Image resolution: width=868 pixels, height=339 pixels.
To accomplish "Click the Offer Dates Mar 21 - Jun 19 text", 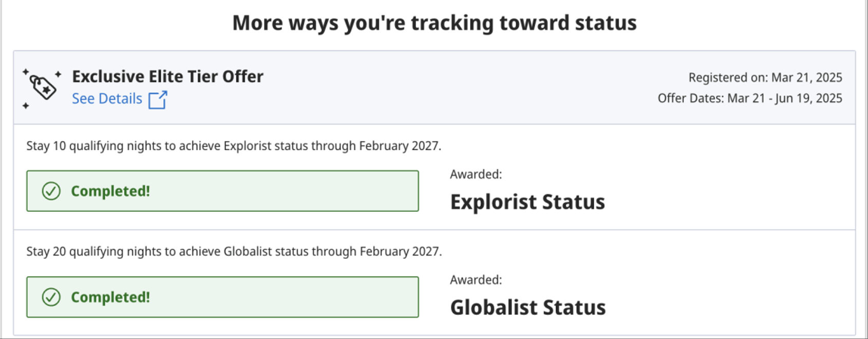I will pos(750,98).
